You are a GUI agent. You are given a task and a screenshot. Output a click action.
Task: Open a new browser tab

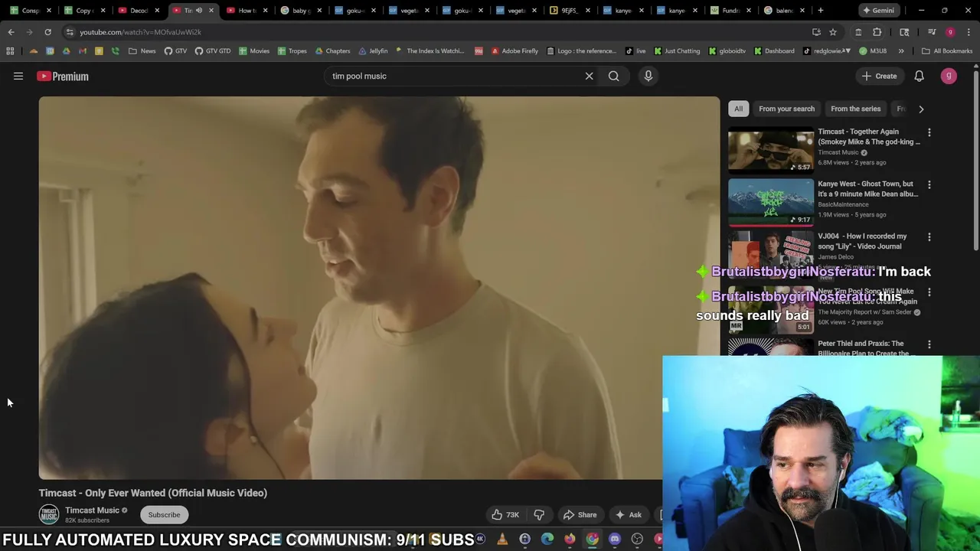(820, 11)
